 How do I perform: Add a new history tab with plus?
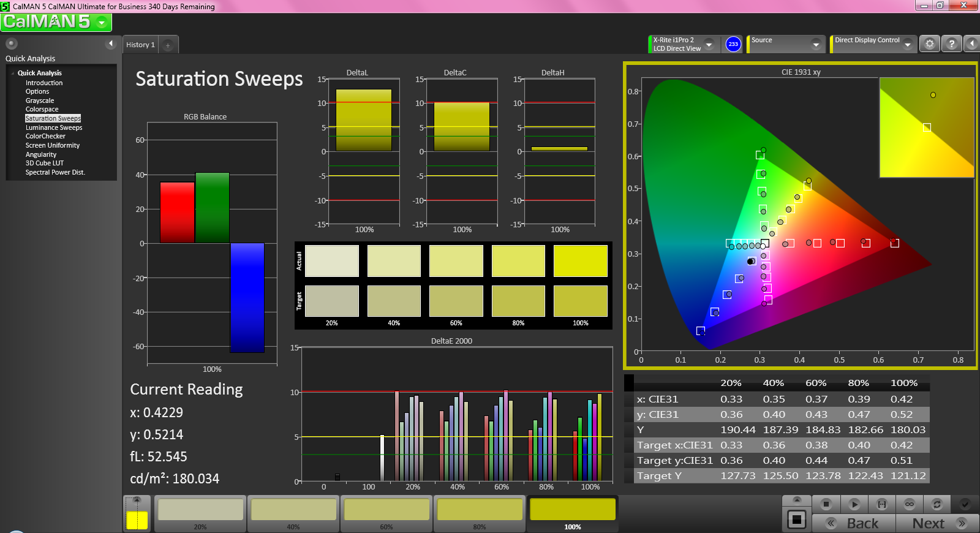click(x=168, y=45)
